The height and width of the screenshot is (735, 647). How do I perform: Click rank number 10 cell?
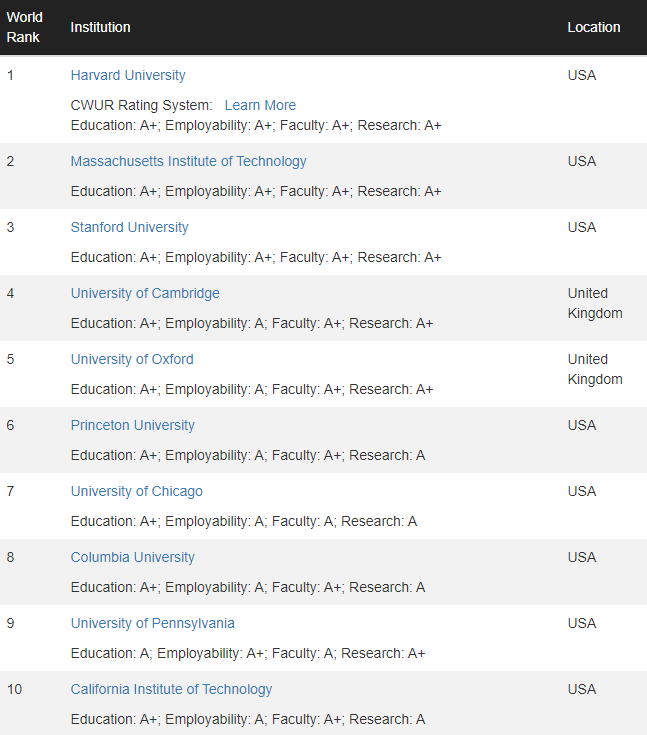coord(15,690)
